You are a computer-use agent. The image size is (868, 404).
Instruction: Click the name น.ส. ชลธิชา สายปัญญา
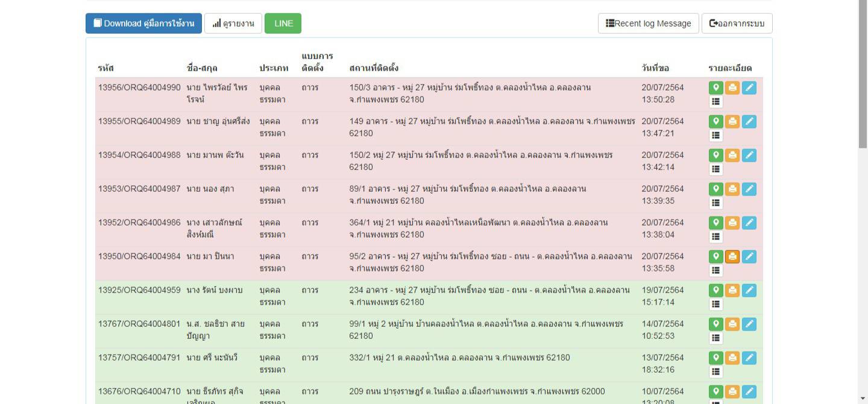(215, 330)
